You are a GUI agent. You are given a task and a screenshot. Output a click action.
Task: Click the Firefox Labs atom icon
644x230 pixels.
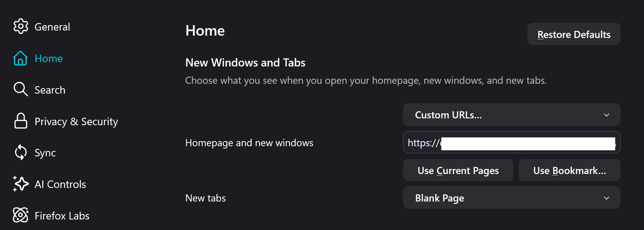click(x=21, y=215)
